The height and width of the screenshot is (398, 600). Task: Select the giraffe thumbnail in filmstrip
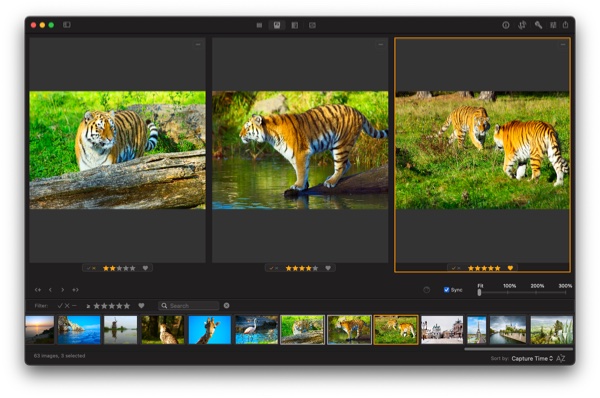[210, 329]
